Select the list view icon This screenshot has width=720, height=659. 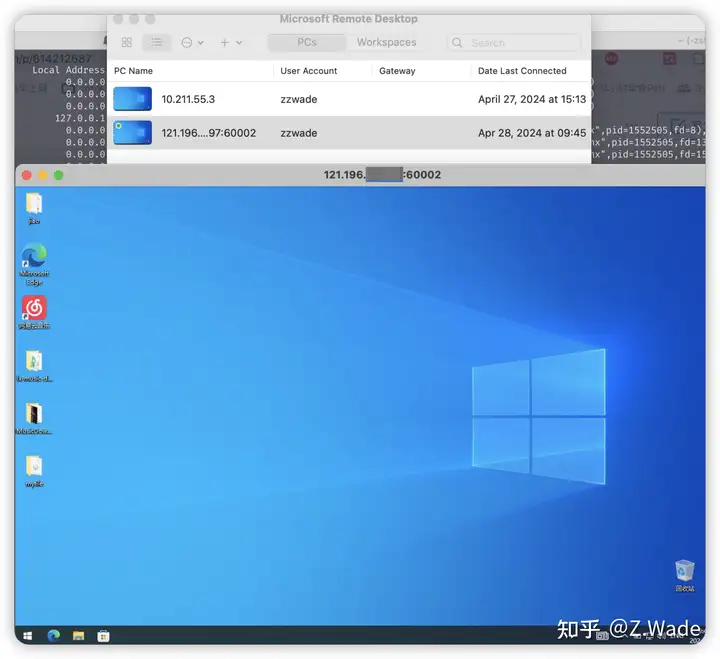[x=157, y=42]
